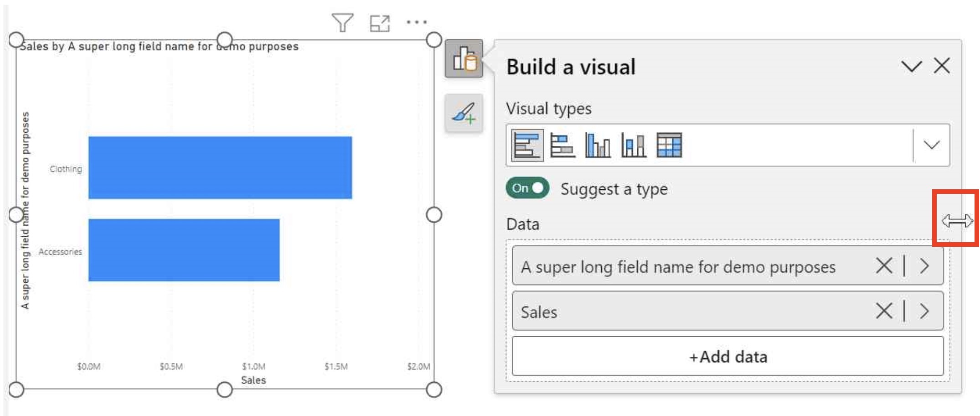The width and height of the screenshot is (980, 416).
Task: Close the Build a visual pane
Action: (x=942, y=66)
